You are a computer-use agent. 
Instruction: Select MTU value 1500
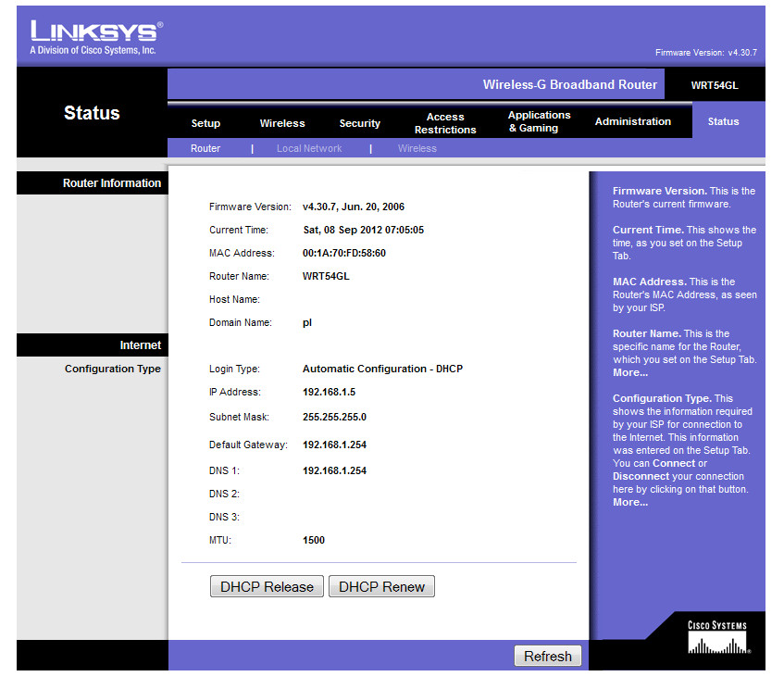[x=314, y=541]
